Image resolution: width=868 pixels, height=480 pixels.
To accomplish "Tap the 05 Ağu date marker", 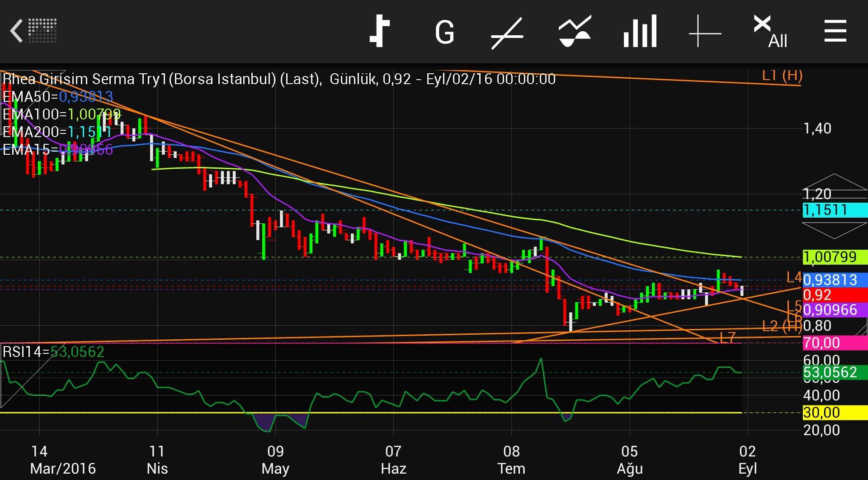I will [629, 459].
